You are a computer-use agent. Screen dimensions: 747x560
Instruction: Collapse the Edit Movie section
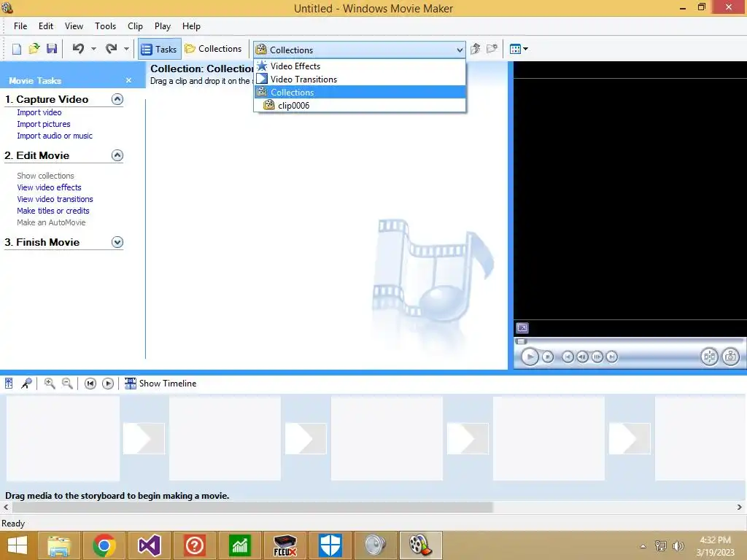pyautogui.click(x=117, y=155)
